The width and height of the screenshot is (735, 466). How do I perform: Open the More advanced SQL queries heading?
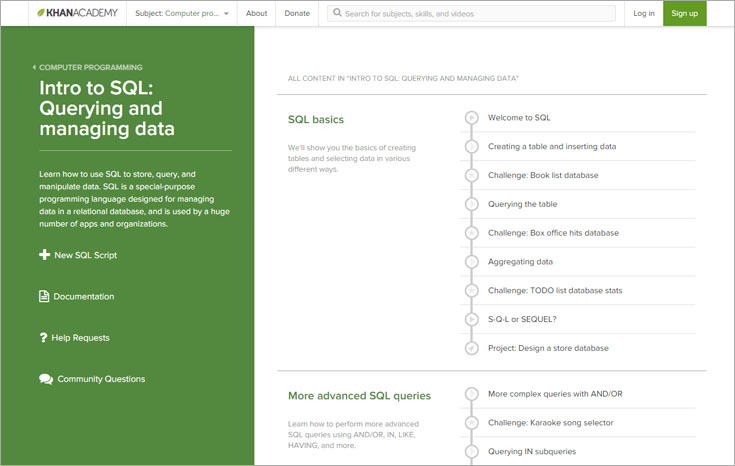(x=359, y=396)
